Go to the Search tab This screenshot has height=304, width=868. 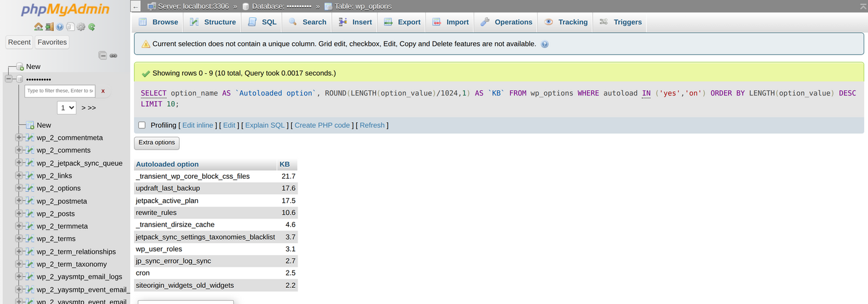coord(307,22)
